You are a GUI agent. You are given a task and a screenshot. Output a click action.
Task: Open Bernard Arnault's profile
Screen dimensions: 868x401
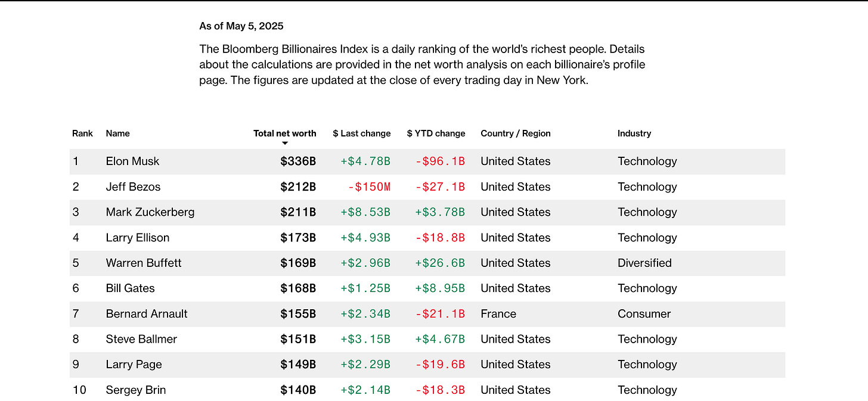pyautogui.click(x=146, y=314)
